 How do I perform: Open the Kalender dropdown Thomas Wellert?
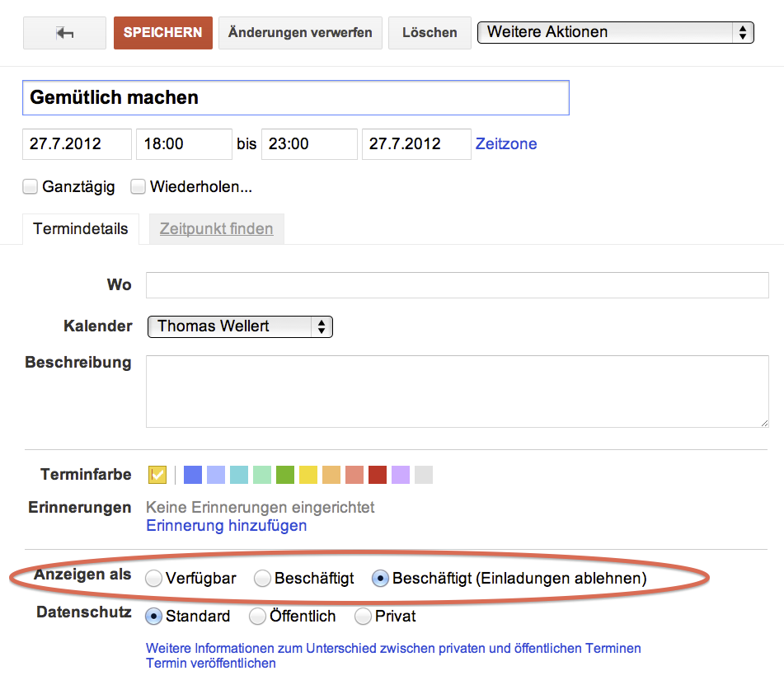pos(240,326)
